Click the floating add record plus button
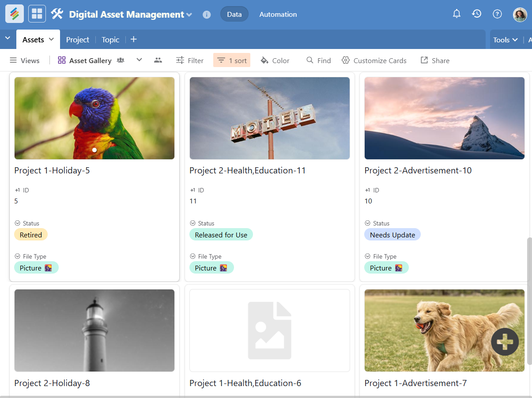 [505, 342]
